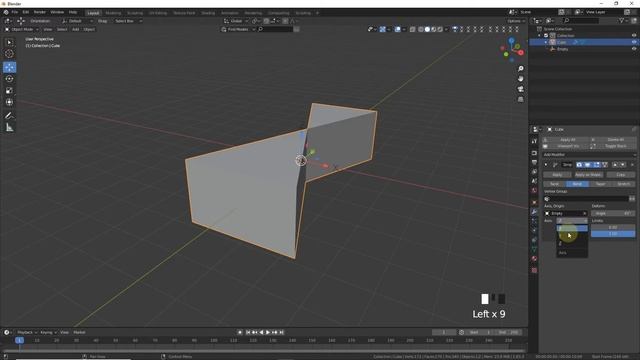Open the File menu

(x=15, y=12)
